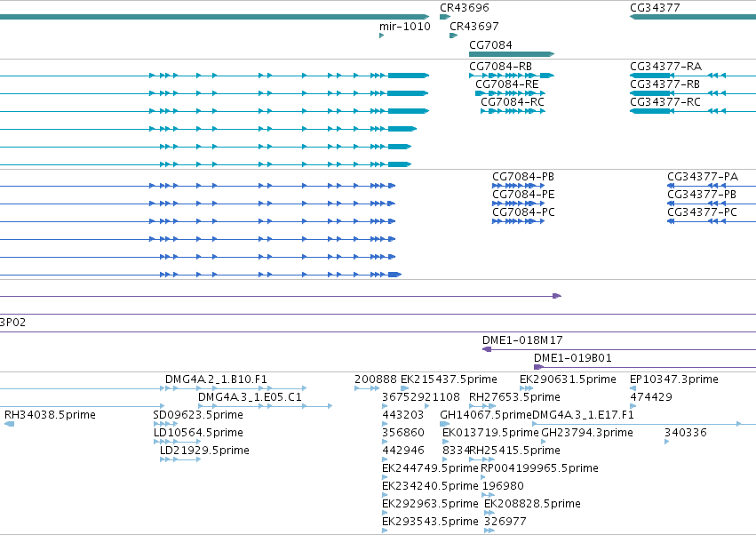Click the RH25415.5prime label
Viewport: 756px width, 535px height.
pos(514,451)
